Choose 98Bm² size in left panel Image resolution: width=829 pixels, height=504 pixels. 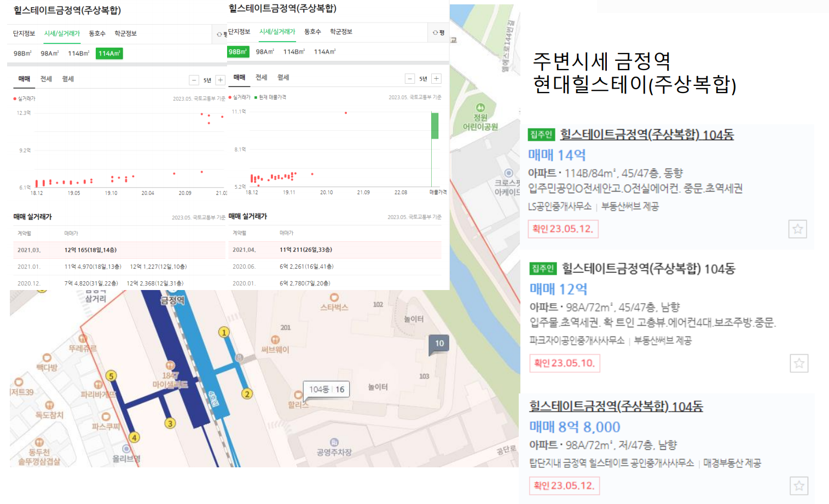[x=22, y=53]
